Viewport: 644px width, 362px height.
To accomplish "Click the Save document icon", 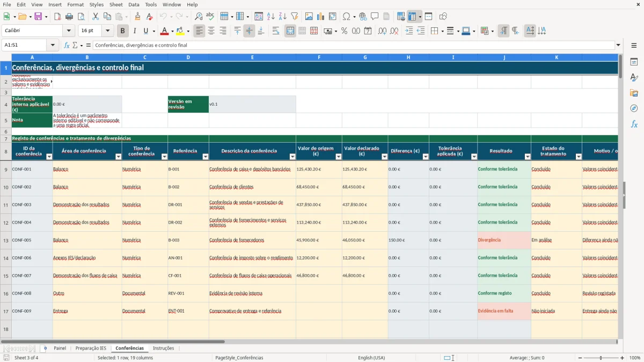I will [38, 17].
